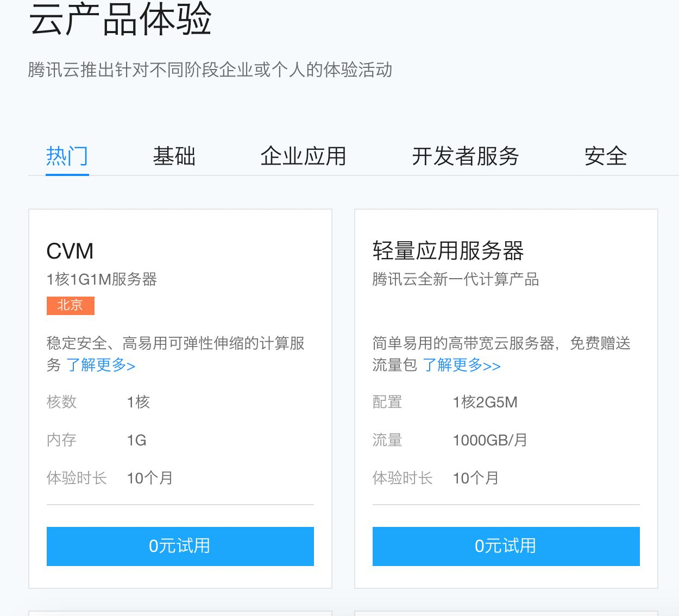Click the 1核2G5M configuration value
The width and height of the screenshot is (679, 616).
click(x=485, y=402)
